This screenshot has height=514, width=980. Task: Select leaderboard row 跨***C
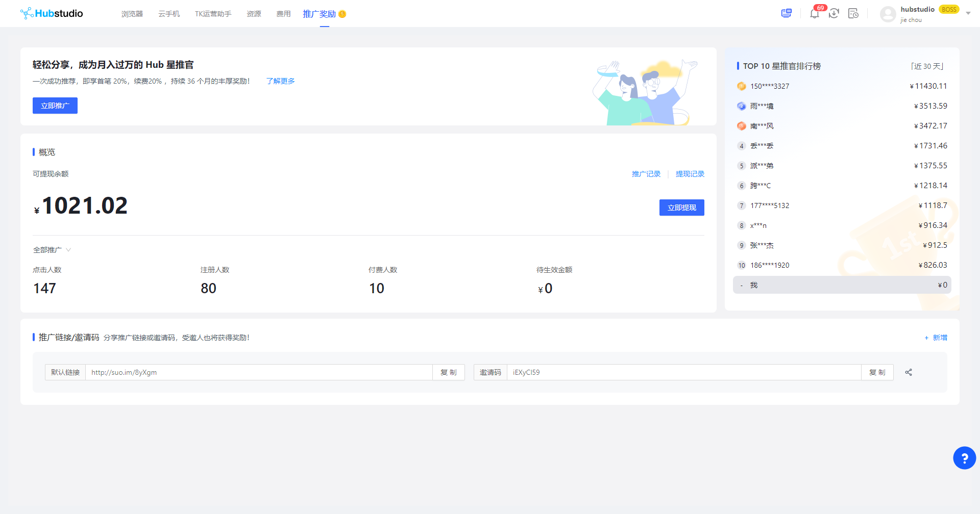pyautogui.click(x=842, y=186)
